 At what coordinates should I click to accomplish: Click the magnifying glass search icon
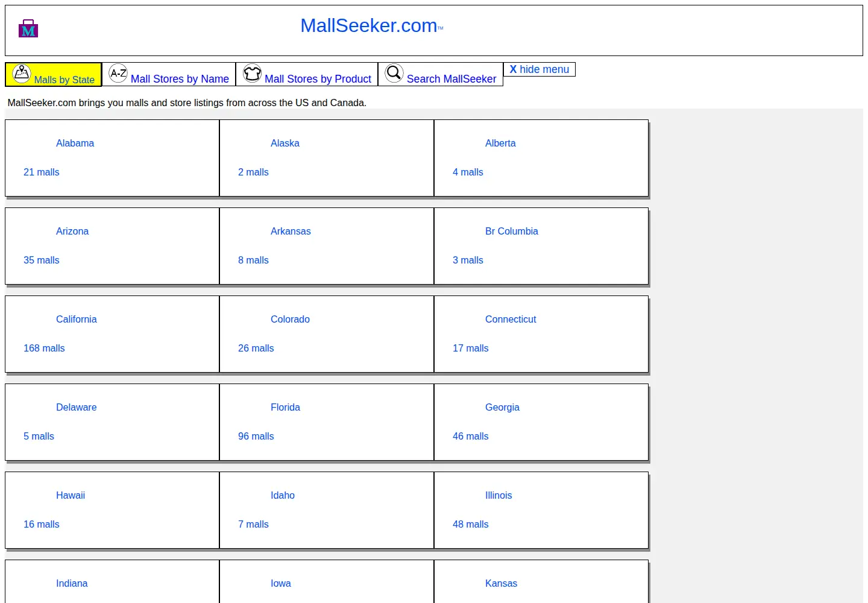(x=394, y=73)
